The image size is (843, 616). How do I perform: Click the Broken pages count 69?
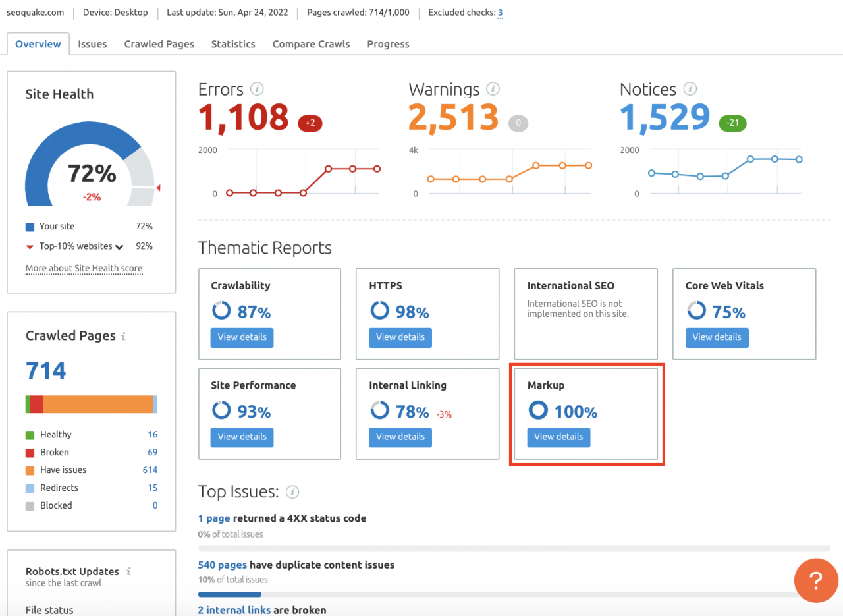point(152,453)
